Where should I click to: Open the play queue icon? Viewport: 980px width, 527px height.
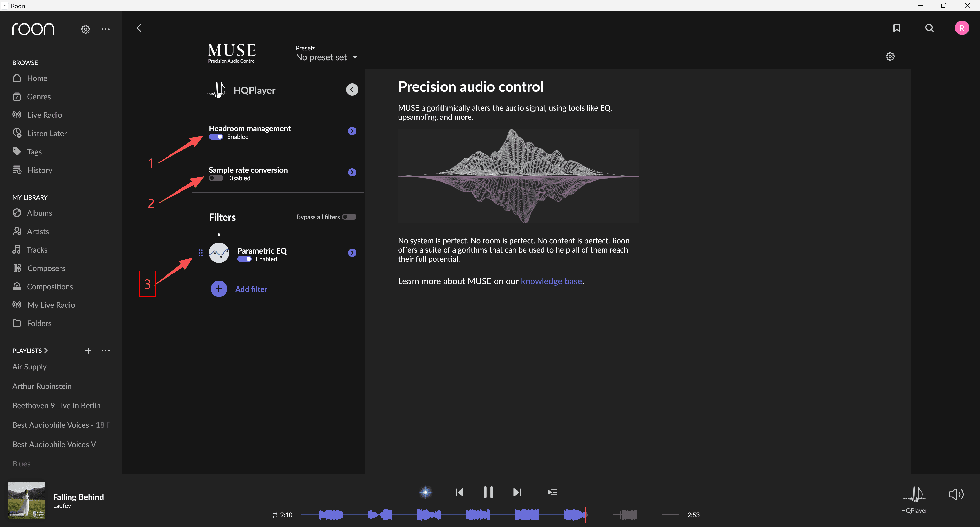553,492
